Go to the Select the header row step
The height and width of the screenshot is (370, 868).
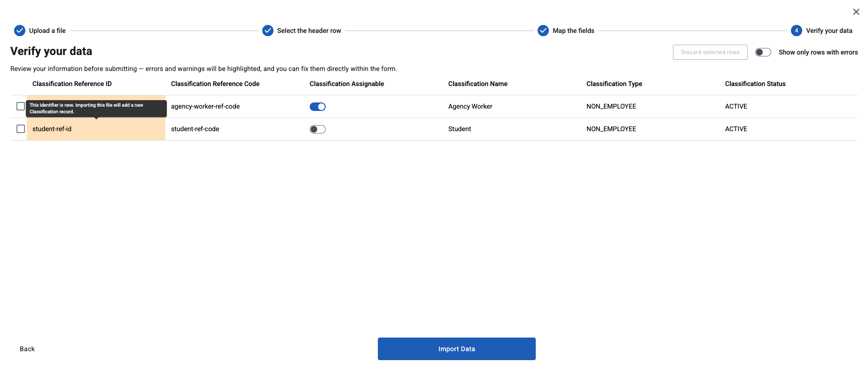click(309, 31)
